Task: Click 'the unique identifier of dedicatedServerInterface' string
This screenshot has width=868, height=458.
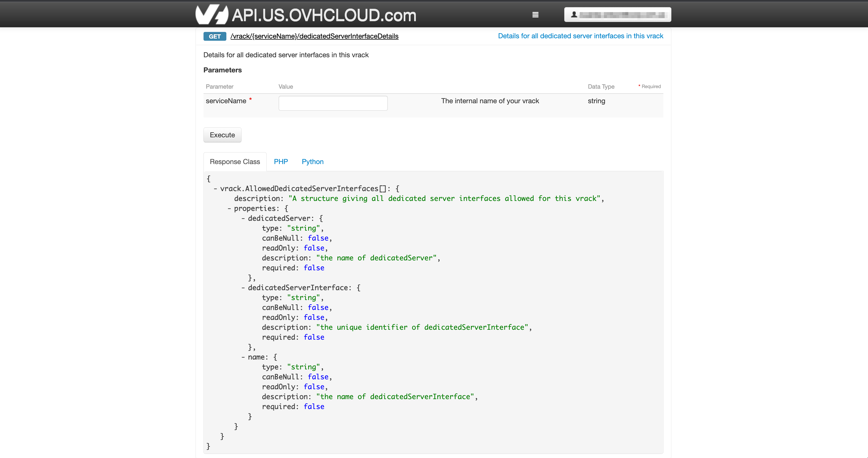Action: click(422, 327)
